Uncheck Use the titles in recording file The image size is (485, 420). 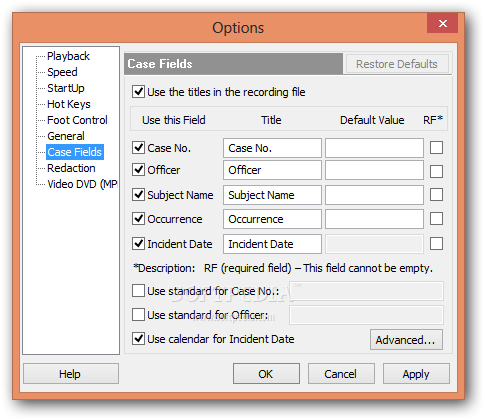click(138, 92)
